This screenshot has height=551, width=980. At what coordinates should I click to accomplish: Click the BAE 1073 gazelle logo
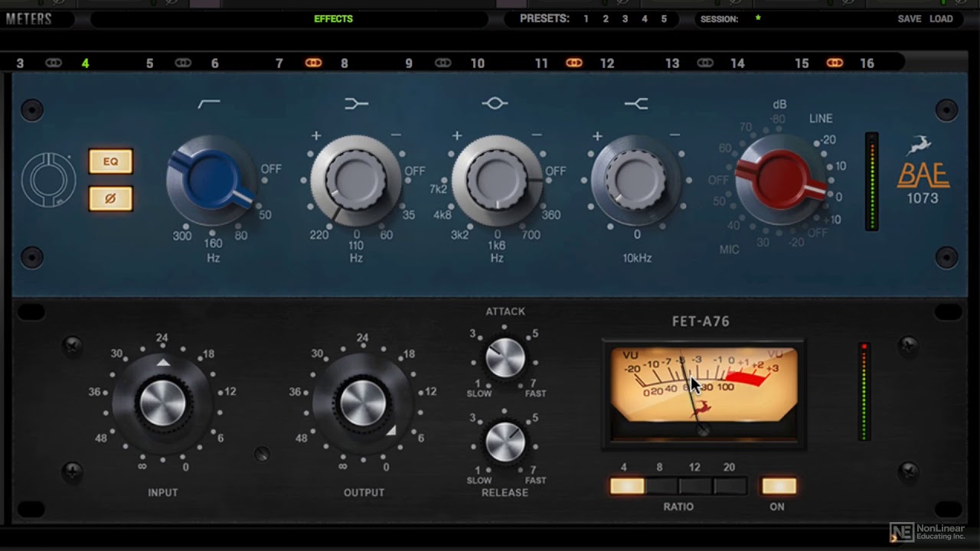pos(921,145)
